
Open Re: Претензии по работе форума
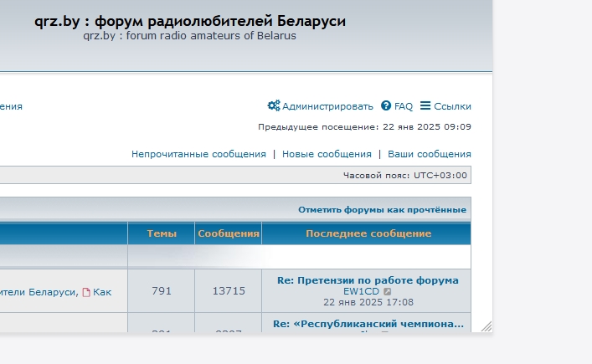368,280
